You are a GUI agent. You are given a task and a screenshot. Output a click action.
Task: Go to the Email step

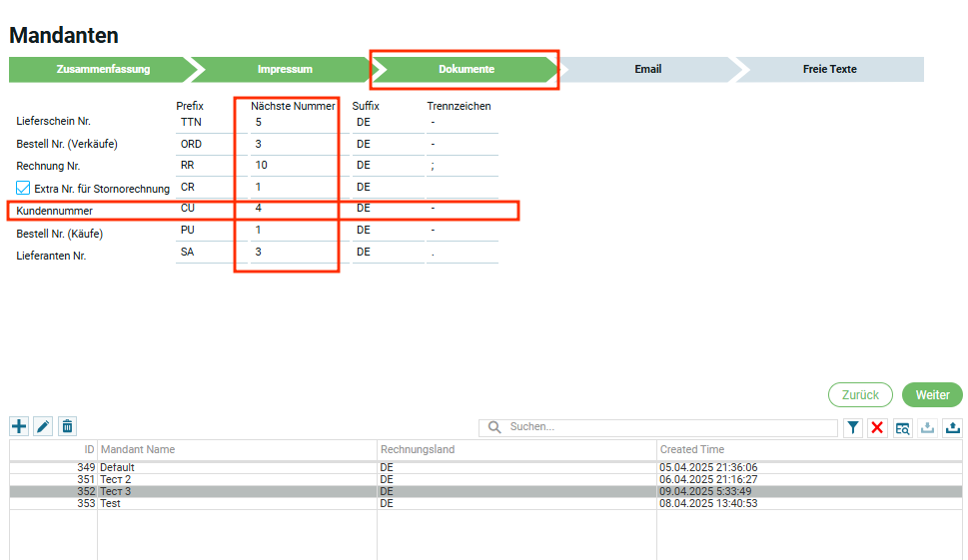[x=647, y=70]
